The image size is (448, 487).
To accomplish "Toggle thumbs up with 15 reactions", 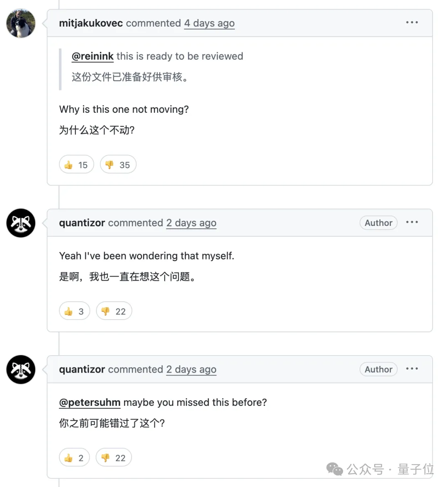I will click(x=76, y=165).
